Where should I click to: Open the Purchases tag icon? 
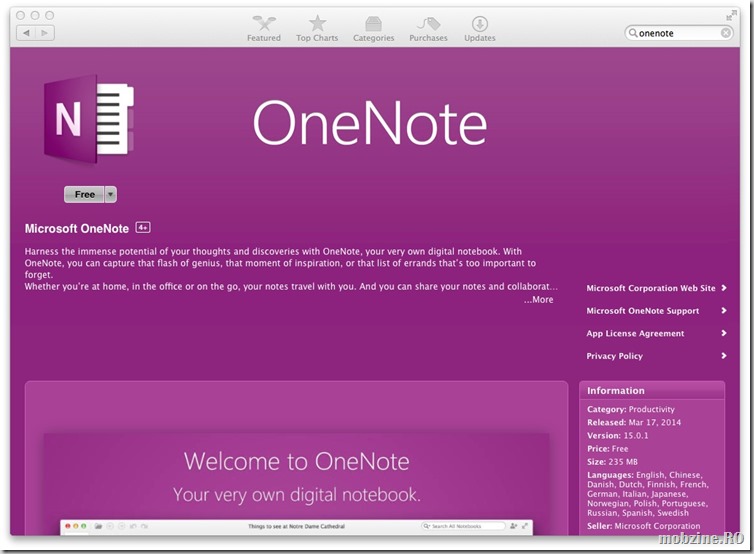[428, 23]
